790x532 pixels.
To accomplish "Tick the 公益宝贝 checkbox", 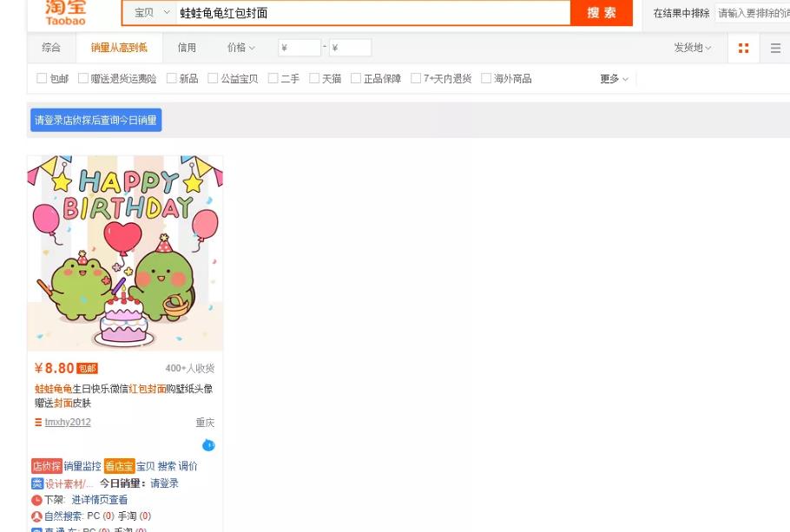I will coord(213,78).
